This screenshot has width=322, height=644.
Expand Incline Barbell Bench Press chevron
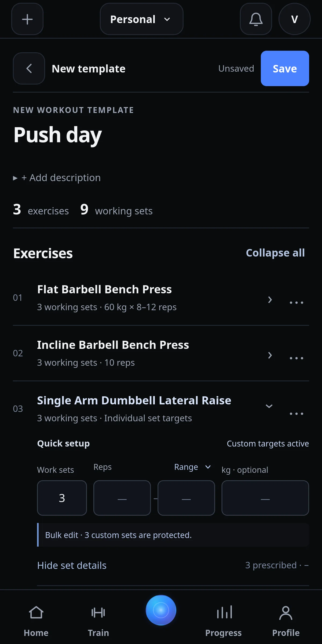270,355
